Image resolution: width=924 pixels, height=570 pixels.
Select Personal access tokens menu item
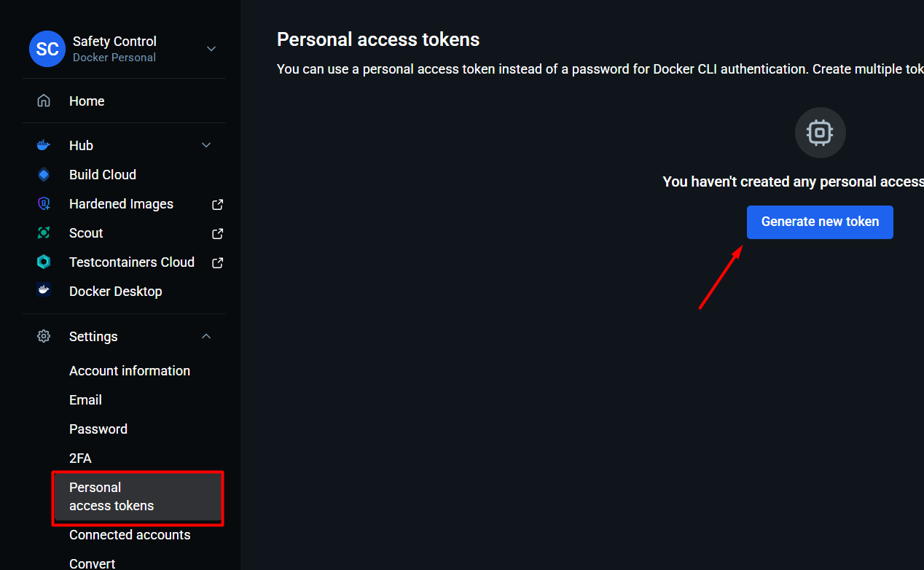pyautogui.click(x=111, y=496)
